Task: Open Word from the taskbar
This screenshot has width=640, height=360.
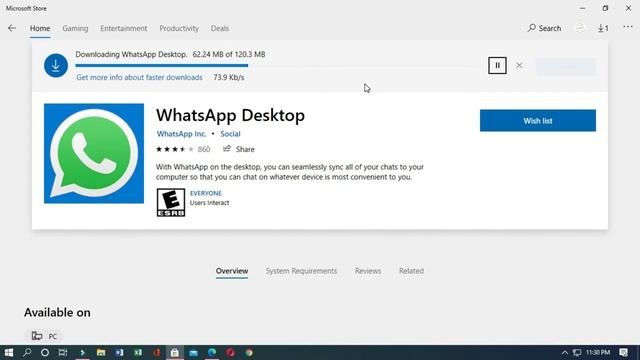Action: coord(119,353)
